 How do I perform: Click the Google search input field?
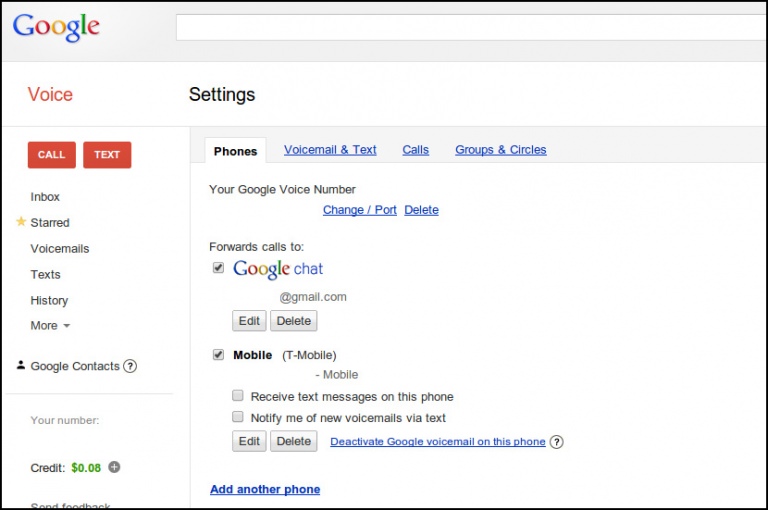coord(470,27)
